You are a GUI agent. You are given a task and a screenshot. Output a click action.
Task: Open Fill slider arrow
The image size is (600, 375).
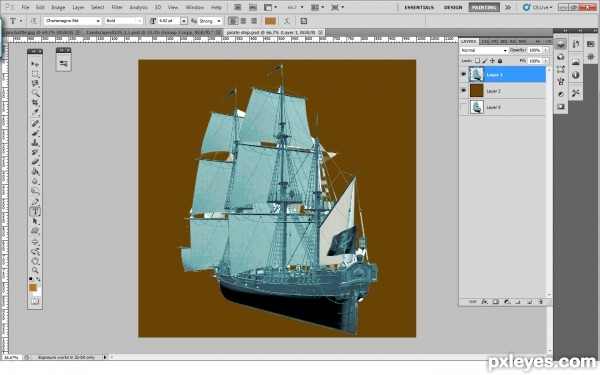pyautogui.click(x=546, y=61)
